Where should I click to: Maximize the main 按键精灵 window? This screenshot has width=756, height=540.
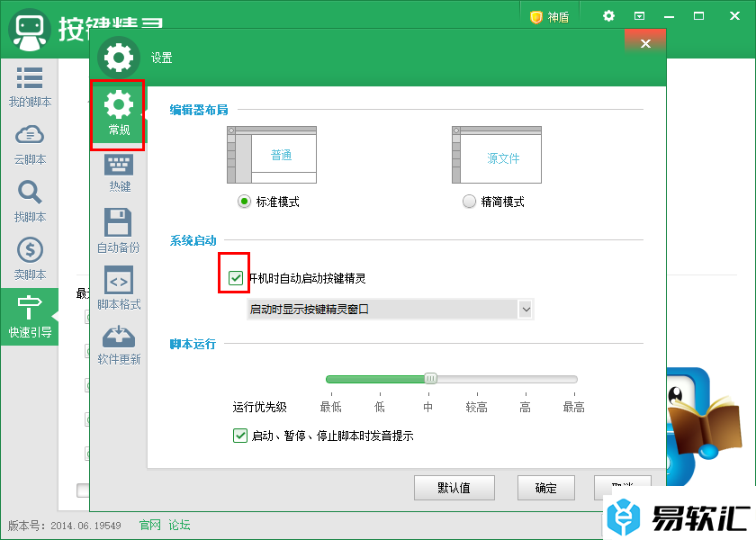coord(698,16)
